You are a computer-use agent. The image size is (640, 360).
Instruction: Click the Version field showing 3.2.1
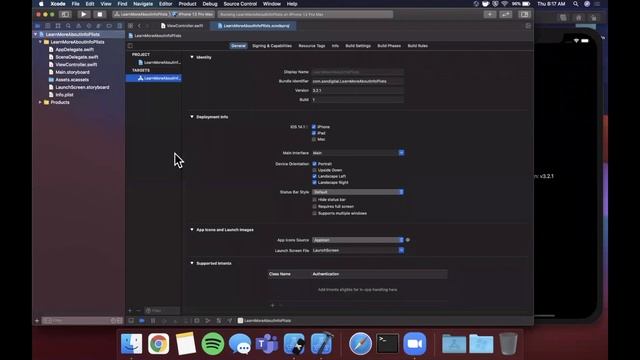(358, 91)
